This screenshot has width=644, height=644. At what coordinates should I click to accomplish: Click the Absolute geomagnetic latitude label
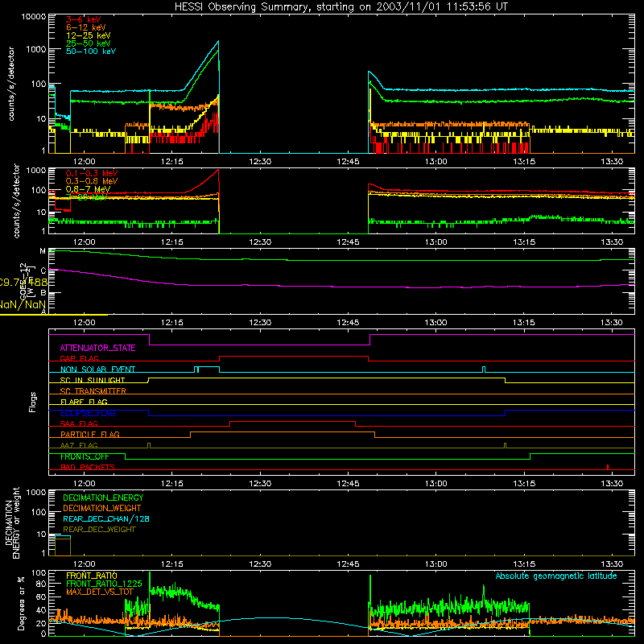tap(556, 576)
